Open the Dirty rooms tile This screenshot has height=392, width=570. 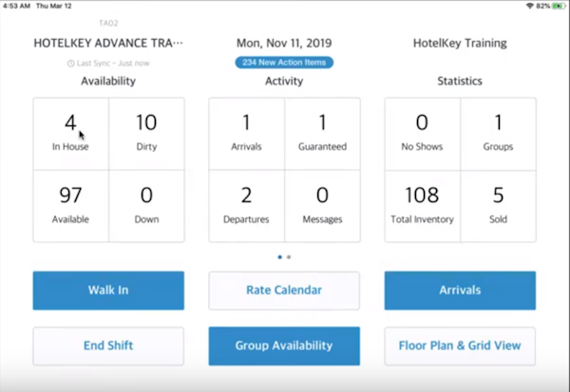click(x=146, y=133)
